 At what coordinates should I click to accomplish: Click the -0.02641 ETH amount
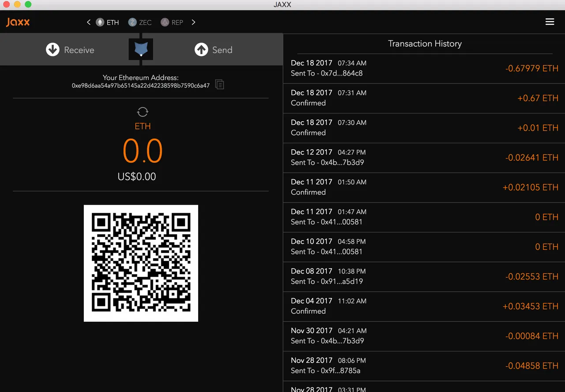coord(532,158)
